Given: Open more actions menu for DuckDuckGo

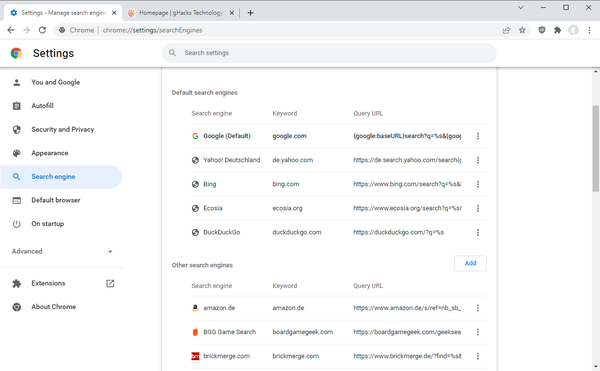Looking at the screenshot, I should [478, 233].
